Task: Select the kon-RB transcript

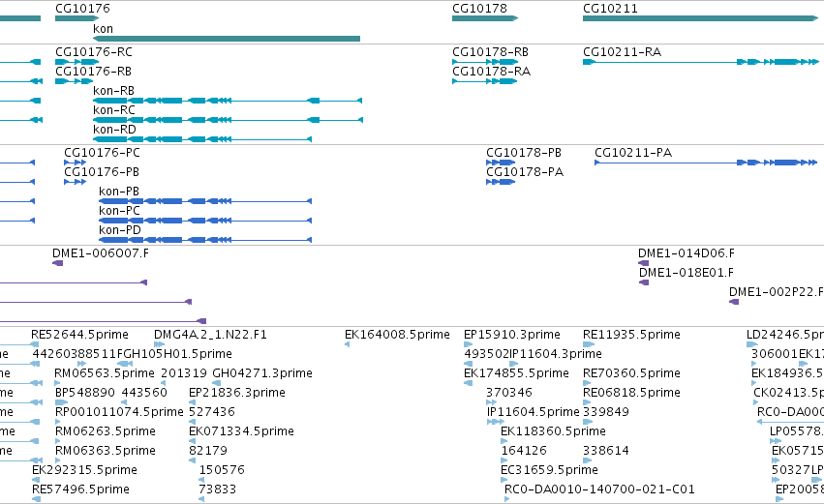Action: point(228,101)
